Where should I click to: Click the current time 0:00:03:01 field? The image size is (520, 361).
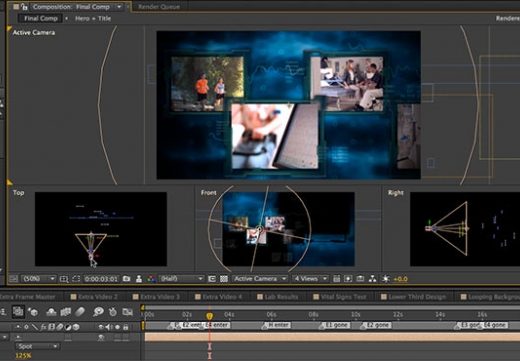click(x=101, y=279)
